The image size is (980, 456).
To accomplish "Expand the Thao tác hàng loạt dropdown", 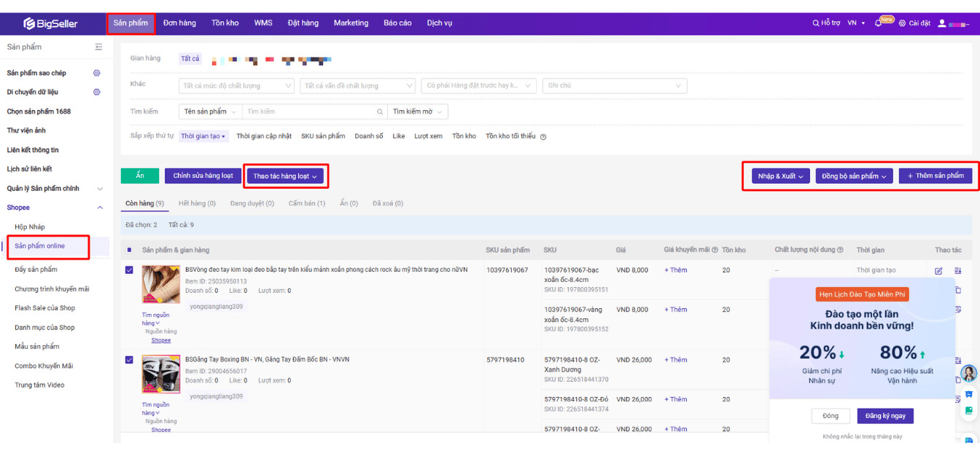I will (285, 176).
